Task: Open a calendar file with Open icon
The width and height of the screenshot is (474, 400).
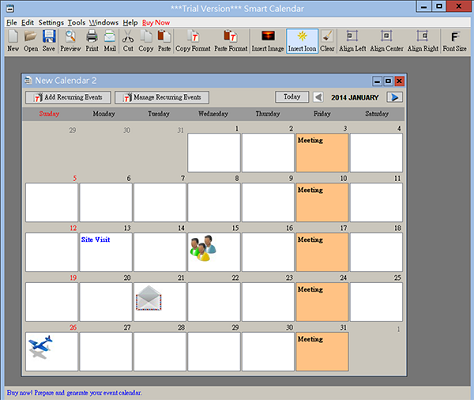Action: tap(31, 41)
